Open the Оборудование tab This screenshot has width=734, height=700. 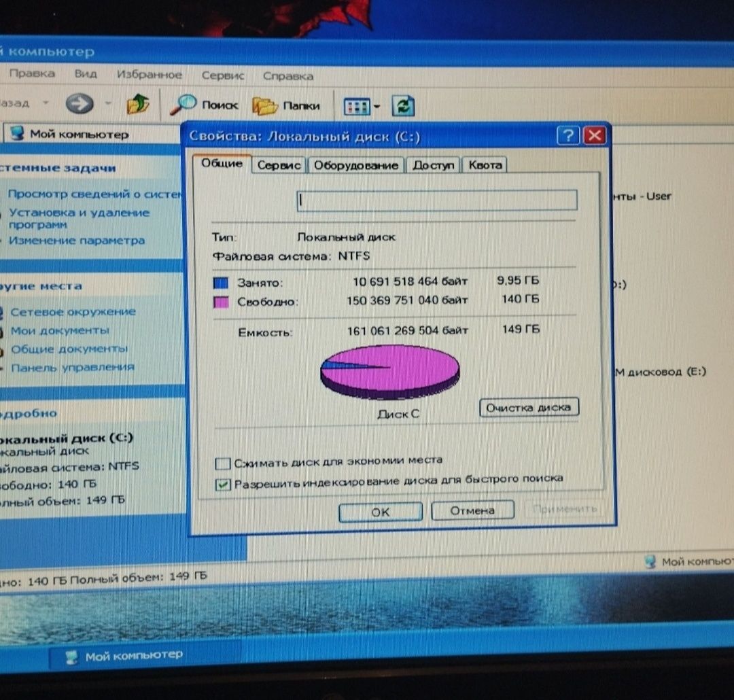point(355,165)
